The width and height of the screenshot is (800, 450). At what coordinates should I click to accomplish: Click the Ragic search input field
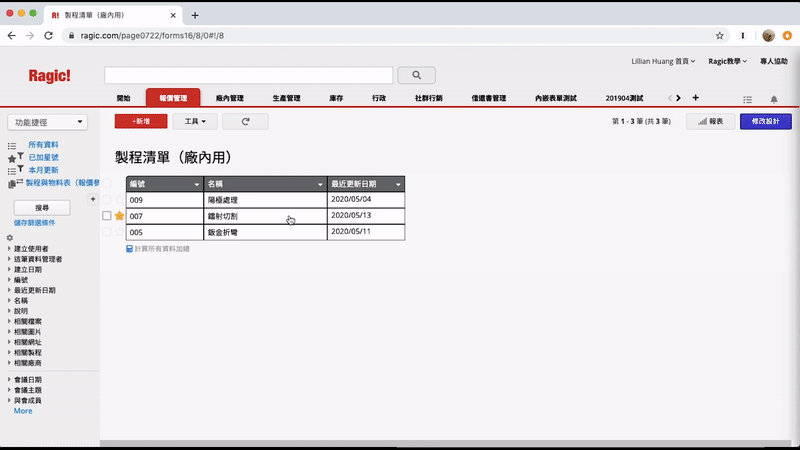(x=248, y=75)
